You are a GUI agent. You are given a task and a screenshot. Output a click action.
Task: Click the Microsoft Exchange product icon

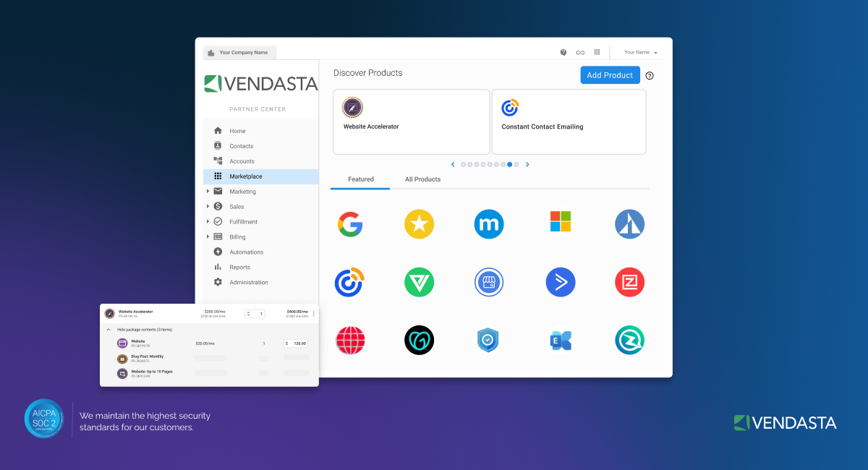tap(560, 341)
